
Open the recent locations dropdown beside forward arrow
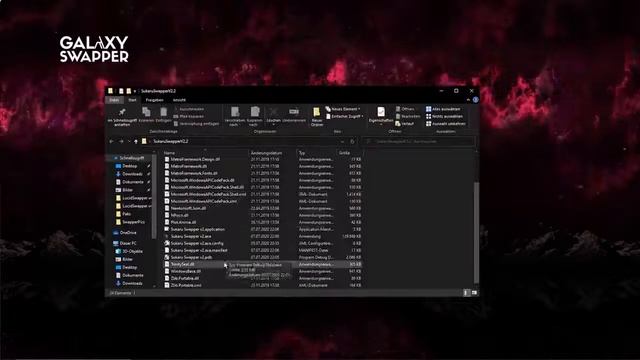(129, 141)
